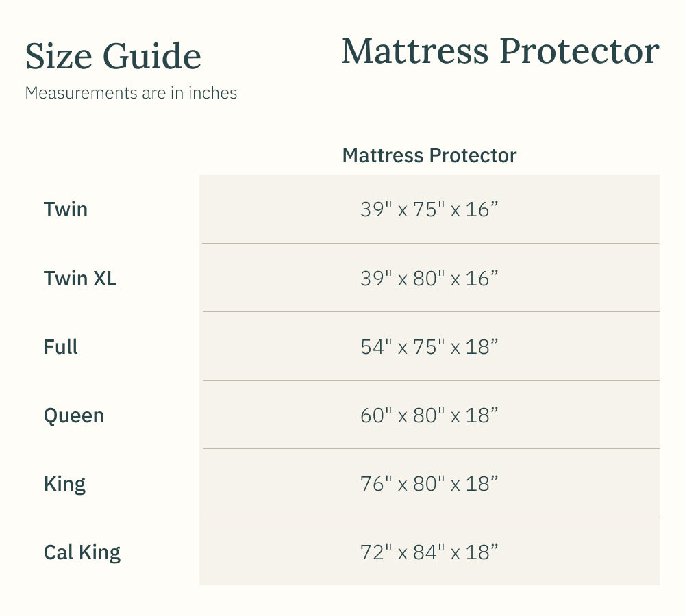Image resolution: width=685 pixels, height=616 pixels.
Task: Click the Twin dimensions 39" x 75" x 16"
Action: pyautogui.click(x=429, y=209)
